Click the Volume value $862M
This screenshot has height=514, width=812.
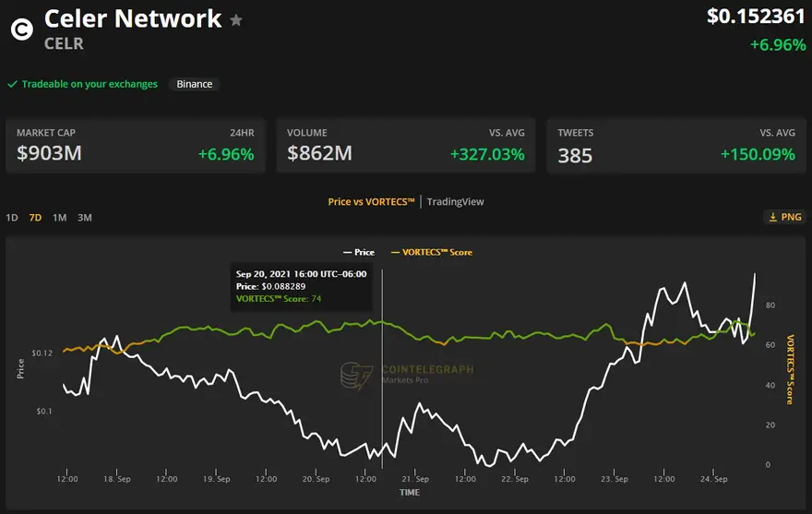[x=319, y=153]
